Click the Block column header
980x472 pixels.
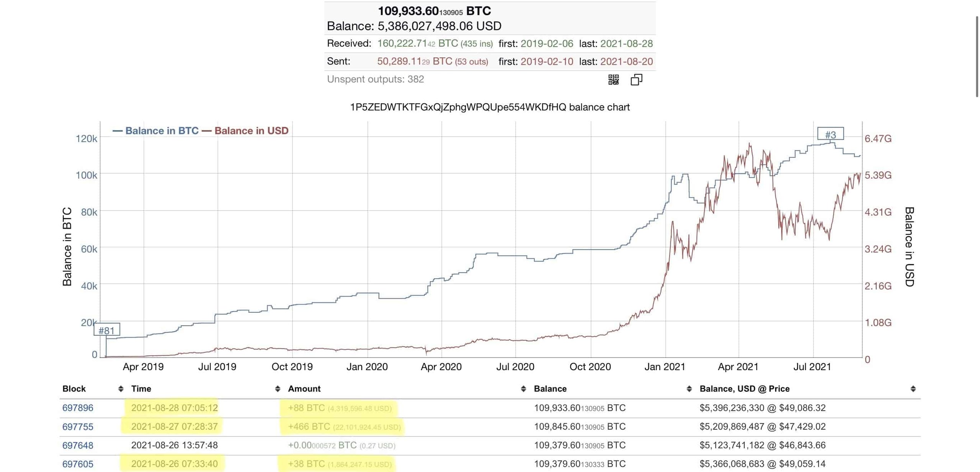tap(74, 389)
